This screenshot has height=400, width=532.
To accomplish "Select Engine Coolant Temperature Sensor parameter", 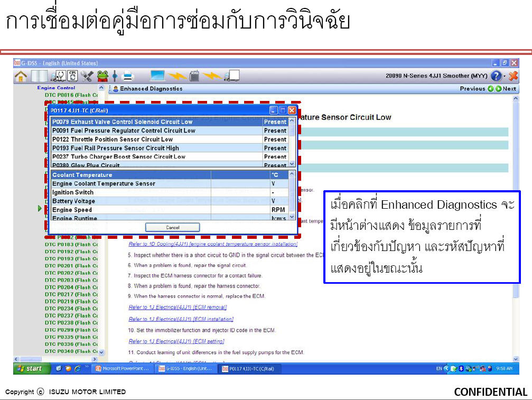I will 170,183.
